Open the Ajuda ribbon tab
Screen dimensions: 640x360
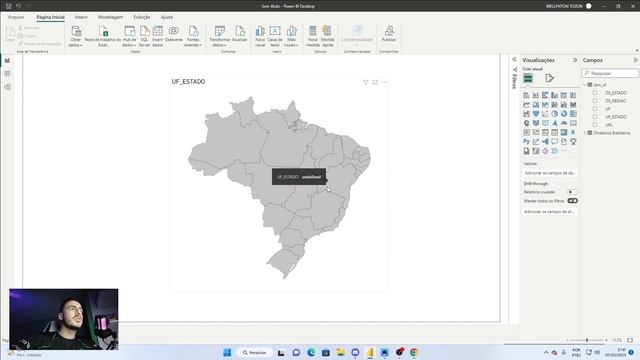coord(167,17)
